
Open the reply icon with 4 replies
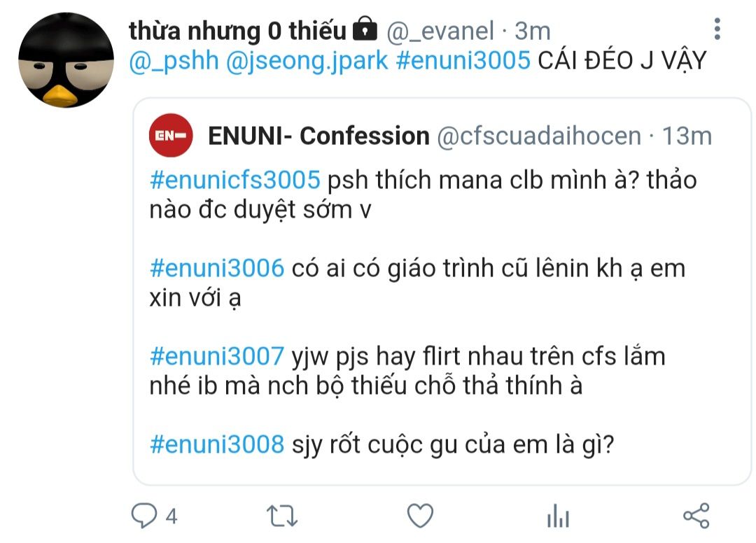pos(144,516)
